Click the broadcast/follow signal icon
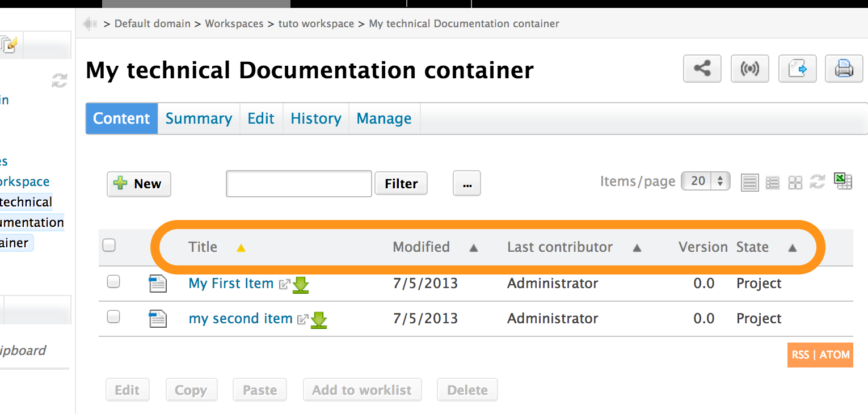 750,69
